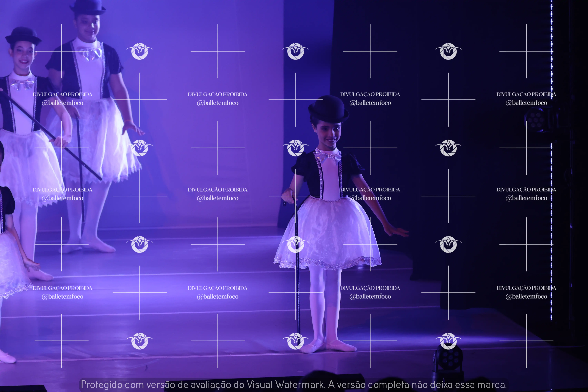Click the top-right DIVULGAÇÃO PROIBIDA watermark text
The width and height of the screenshot is (588, 392).
click(x=526, y=94)
